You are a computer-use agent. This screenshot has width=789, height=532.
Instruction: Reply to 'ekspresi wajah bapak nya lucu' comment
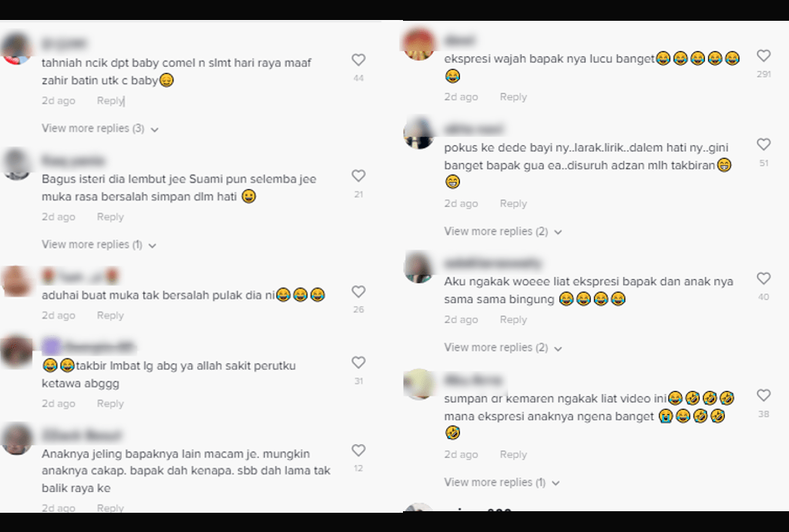click(x=513, y=97)
